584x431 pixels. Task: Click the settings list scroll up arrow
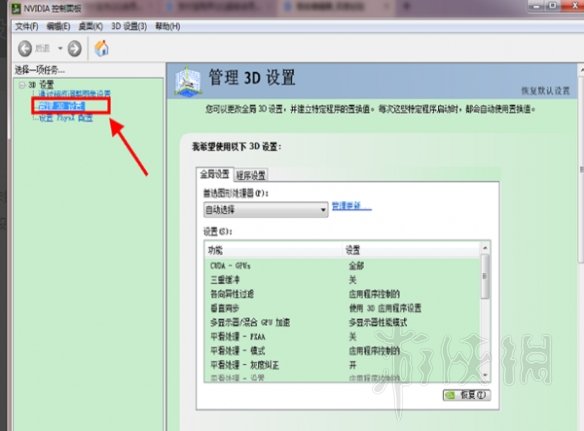485,247
